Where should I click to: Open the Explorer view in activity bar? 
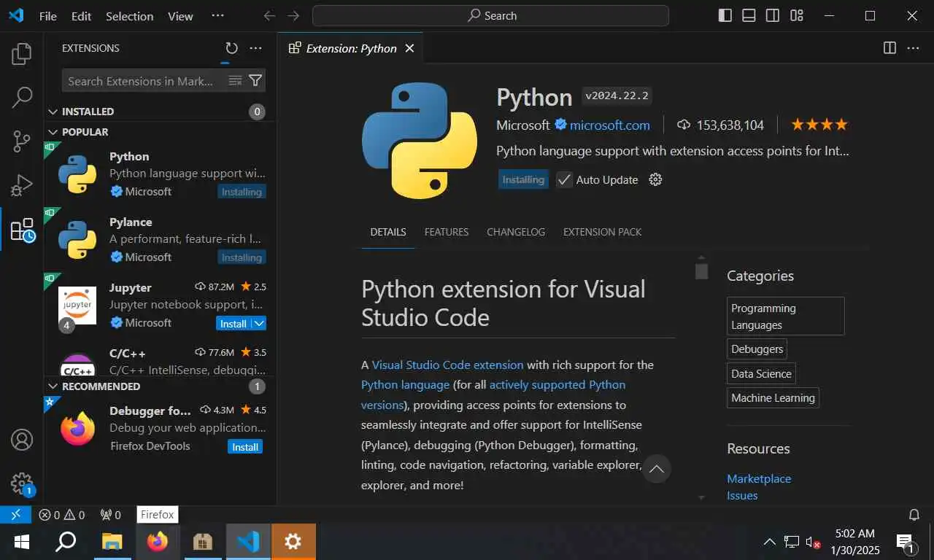22,54
